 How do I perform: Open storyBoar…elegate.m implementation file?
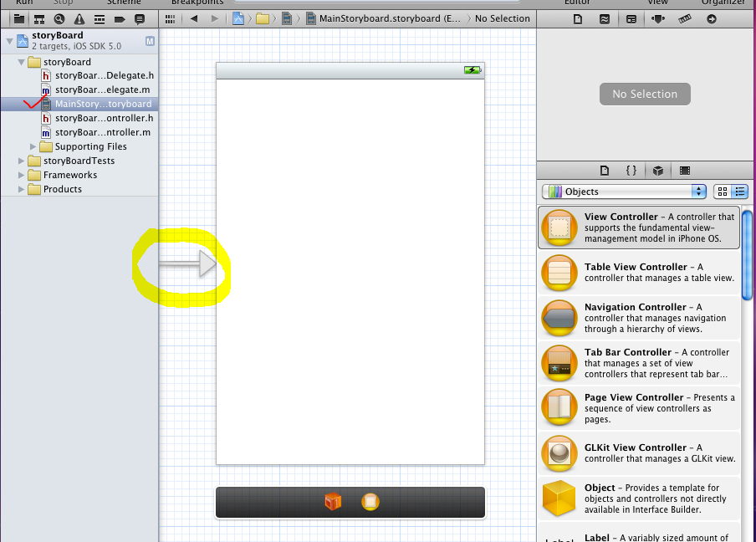click(95, 89)
